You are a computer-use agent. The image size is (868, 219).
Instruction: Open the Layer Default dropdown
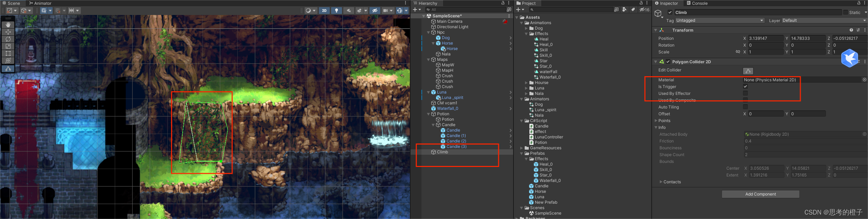point(824,20)
